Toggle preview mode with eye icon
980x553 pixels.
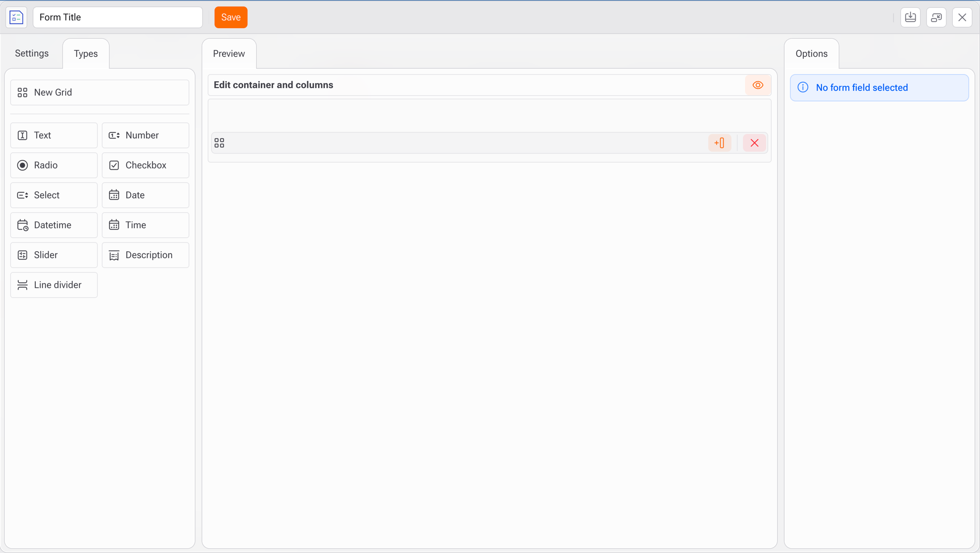point(758,85)
